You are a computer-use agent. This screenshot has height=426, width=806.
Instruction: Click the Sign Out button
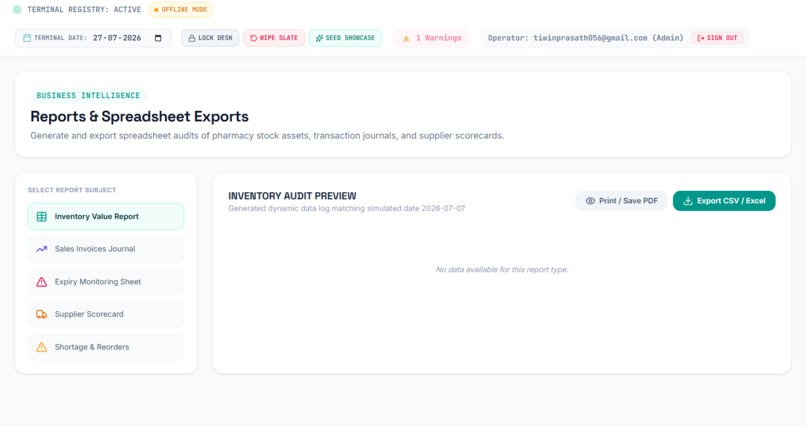[717, 38]
